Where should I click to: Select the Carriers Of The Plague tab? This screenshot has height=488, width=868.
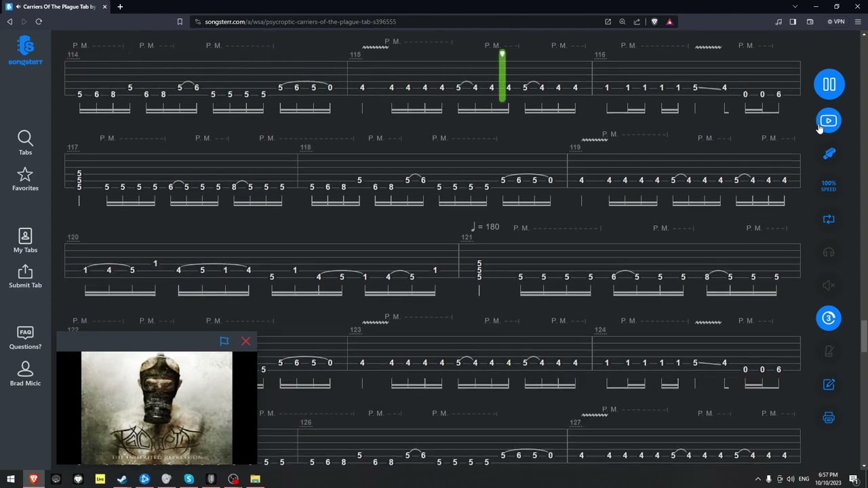(56, 7)
